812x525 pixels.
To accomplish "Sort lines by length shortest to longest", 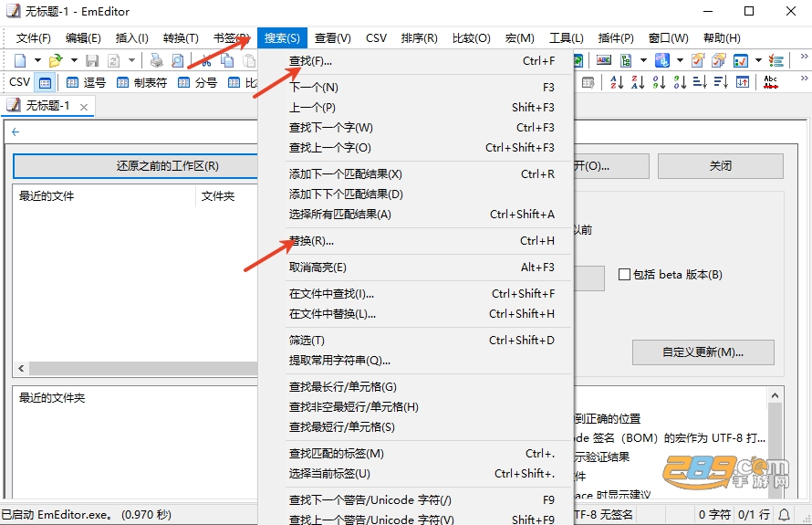I will (x=700, y=82).
